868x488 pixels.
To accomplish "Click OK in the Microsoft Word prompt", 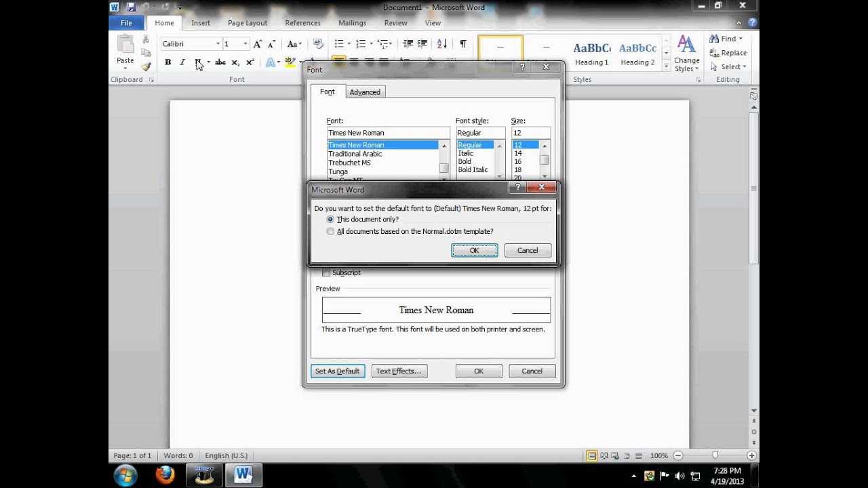I will pyautogui.click(x=474, y=250).
